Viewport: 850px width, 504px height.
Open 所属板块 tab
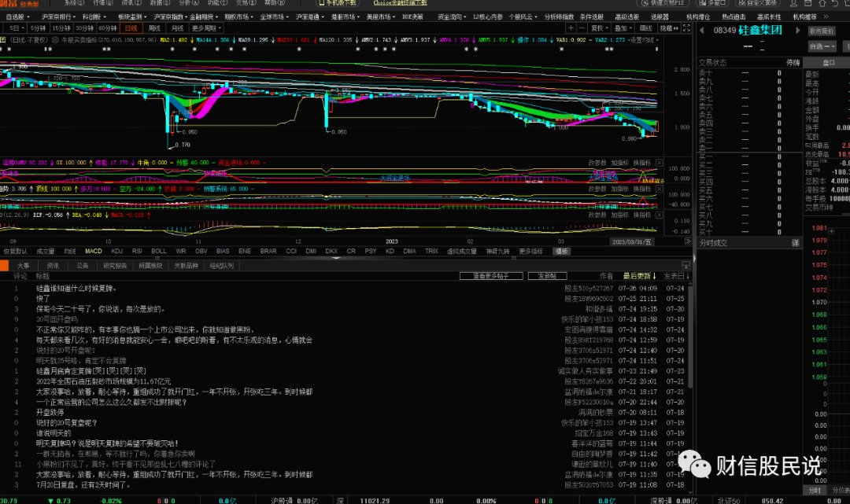(x=150, y=266)
